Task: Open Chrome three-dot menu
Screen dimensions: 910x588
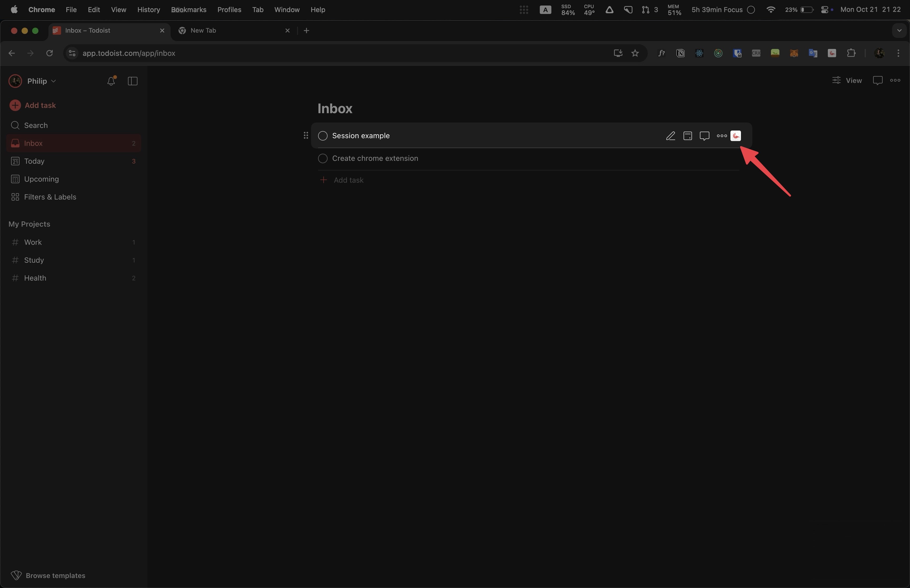Action: pos(898,53)
